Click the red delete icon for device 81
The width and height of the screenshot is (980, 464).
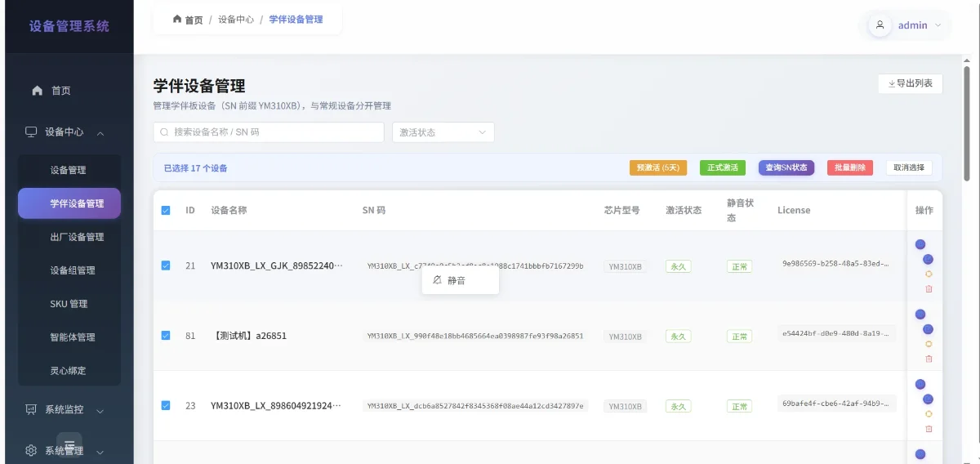(x=929, y=359)
